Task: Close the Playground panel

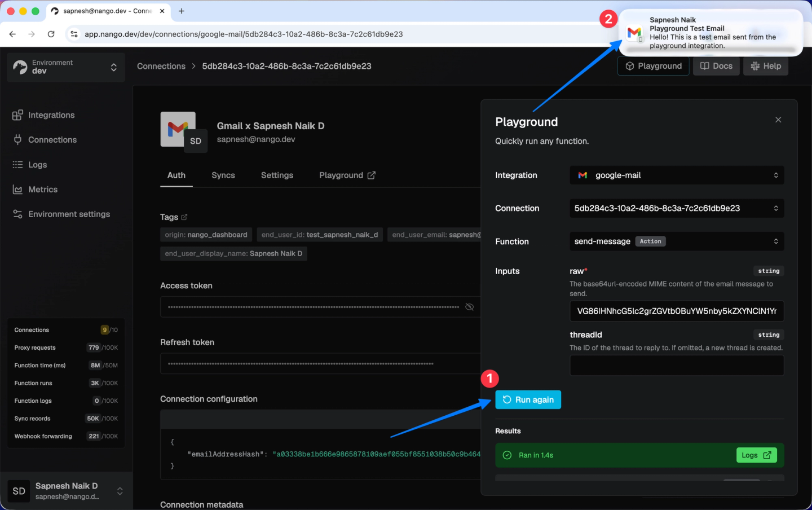Action: tap(778, 120)
